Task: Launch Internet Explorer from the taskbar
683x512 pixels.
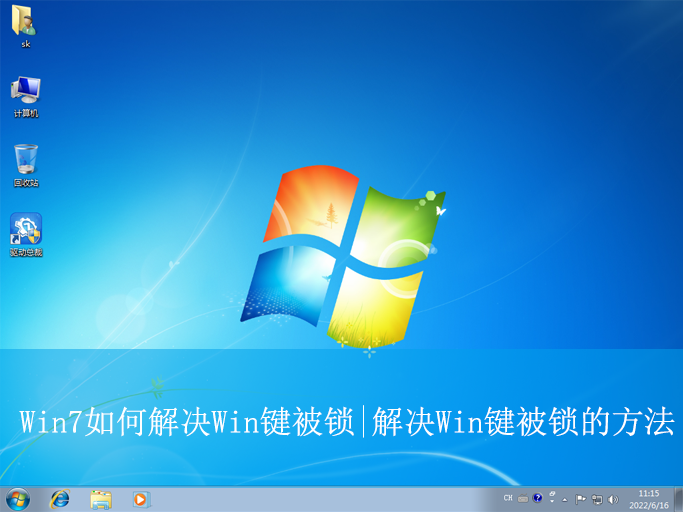Action: coord(60,498)
